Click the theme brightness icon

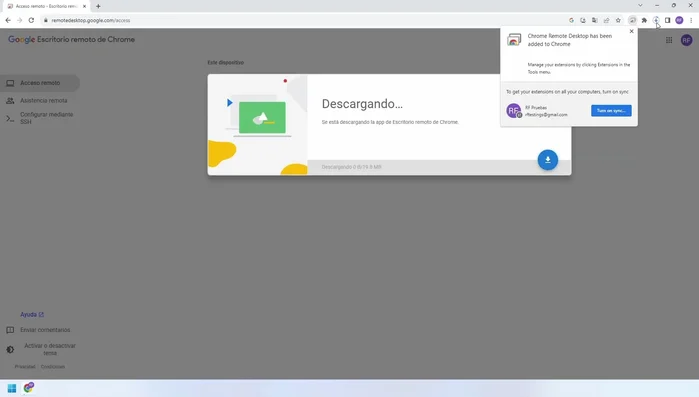click(10, 350)
